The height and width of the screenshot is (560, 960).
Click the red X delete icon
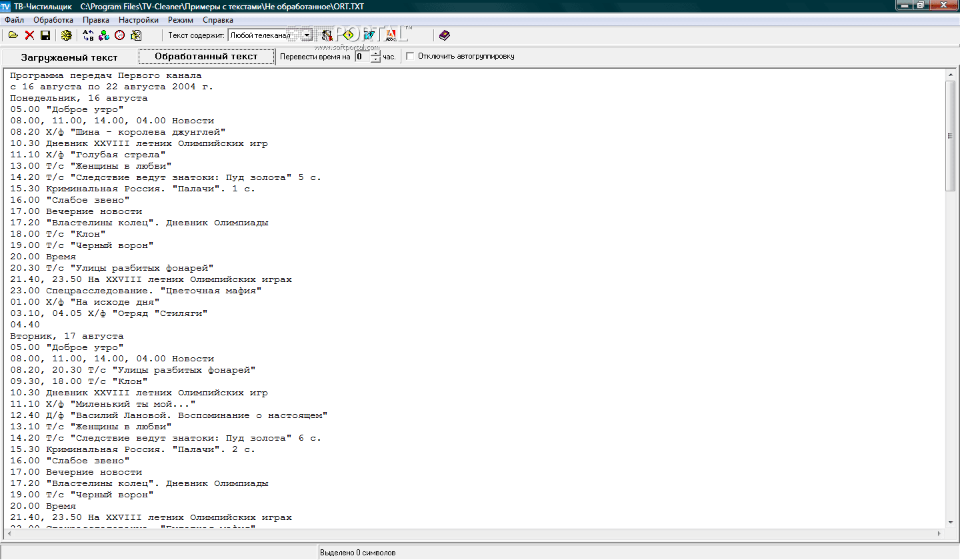[x=30, y=35]
